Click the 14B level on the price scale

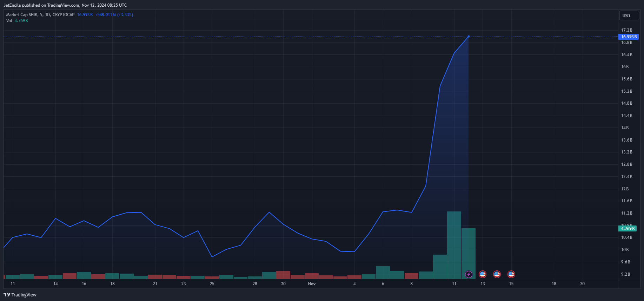coord(625,128)
